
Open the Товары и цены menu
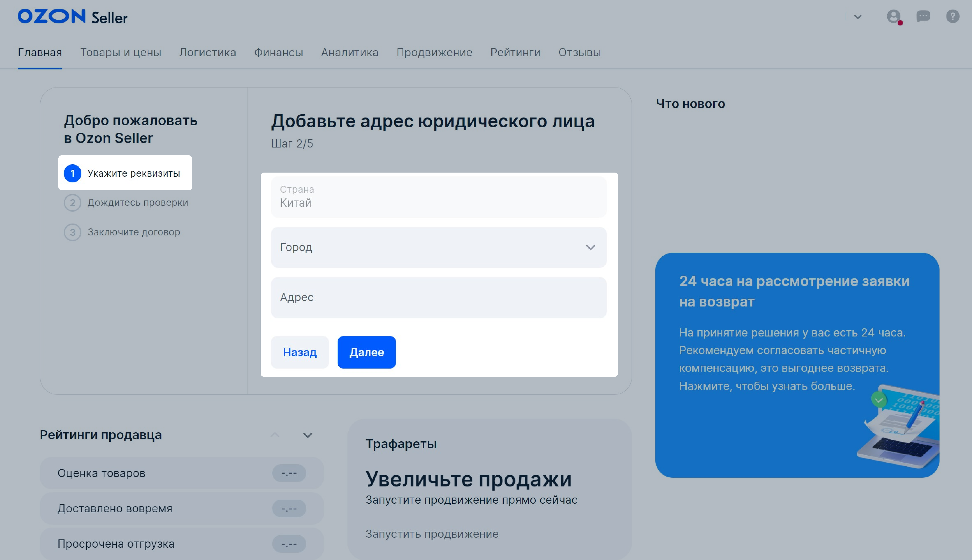click(x=120, y=52)
